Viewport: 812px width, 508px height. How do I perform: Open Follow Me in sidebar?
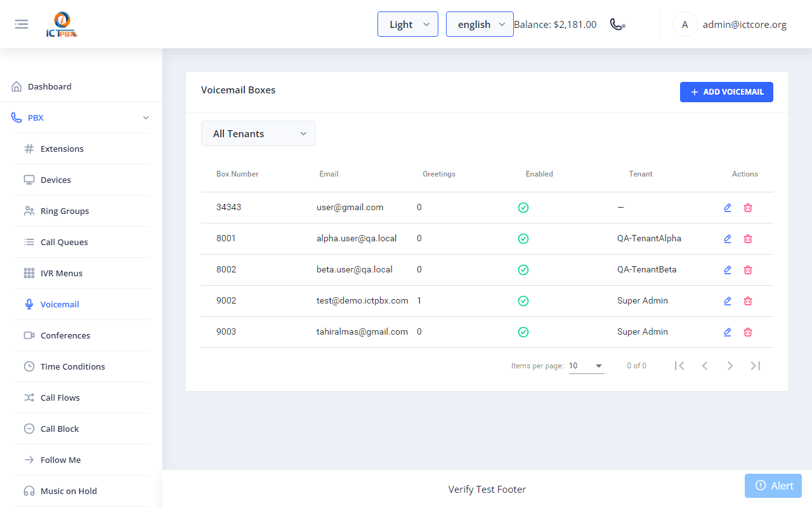click(81, 460)
